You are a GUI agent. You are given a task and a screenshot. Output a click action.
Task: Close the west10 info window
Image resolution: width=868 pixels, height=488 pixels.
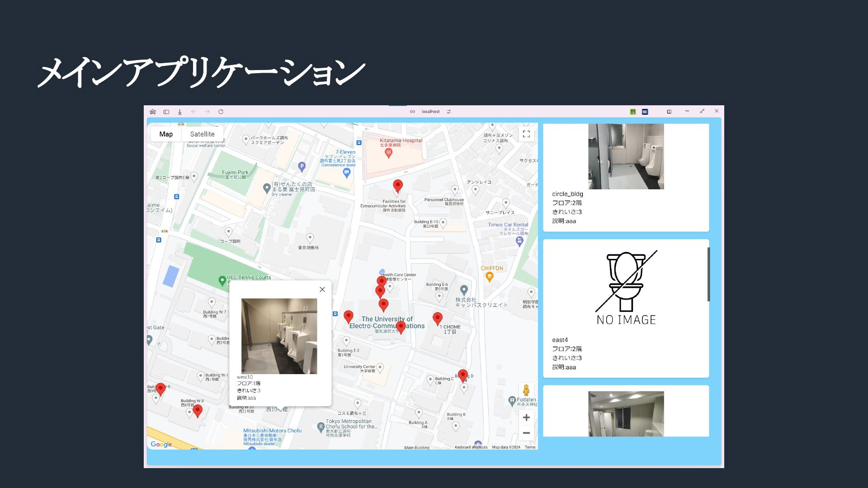[x=322, y=290]
